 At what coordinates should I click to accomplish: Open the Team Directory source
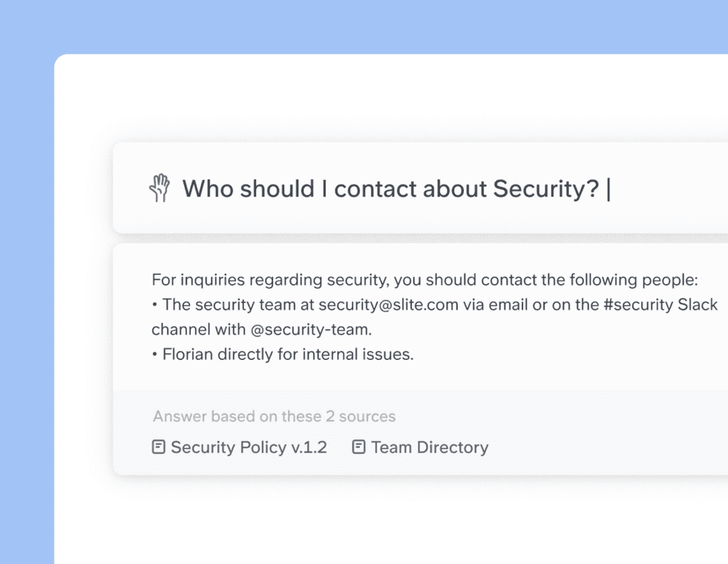[x=430, y=447]
